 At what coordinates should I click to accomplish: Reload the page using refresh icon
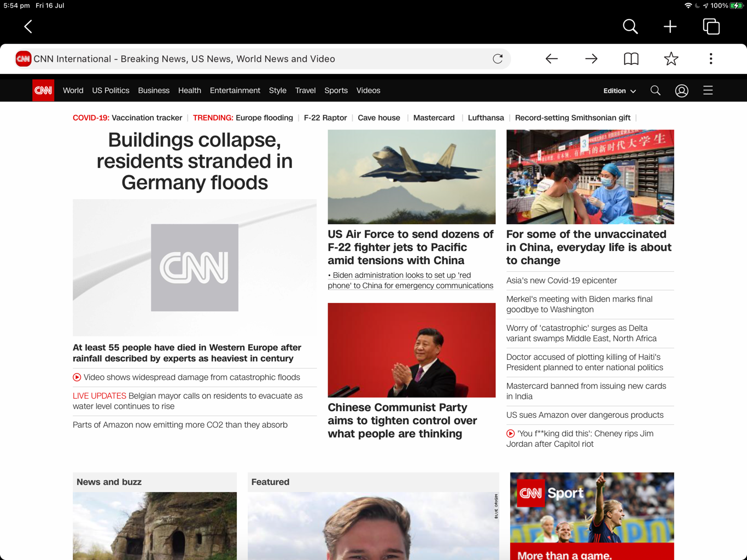tap(498, 59)
